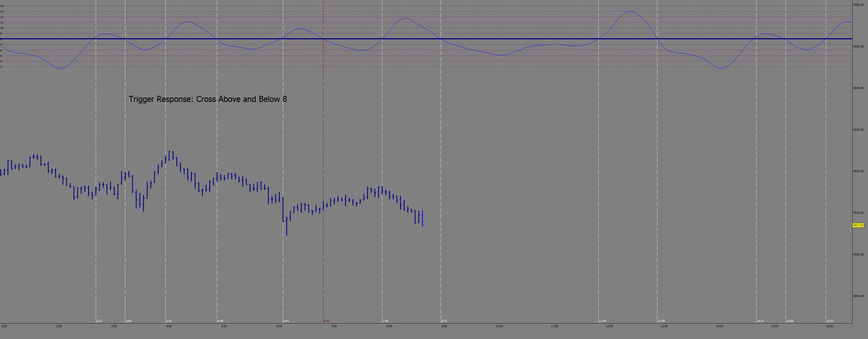Click the 9:00 time axis label
Viewport: 868px width, 339px height.
444,326
